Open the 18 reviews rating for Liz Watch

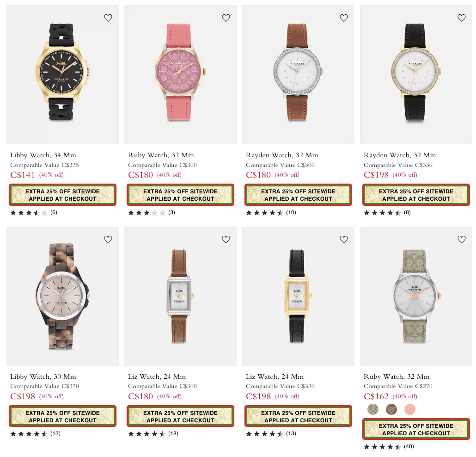(x=153, y=433)
